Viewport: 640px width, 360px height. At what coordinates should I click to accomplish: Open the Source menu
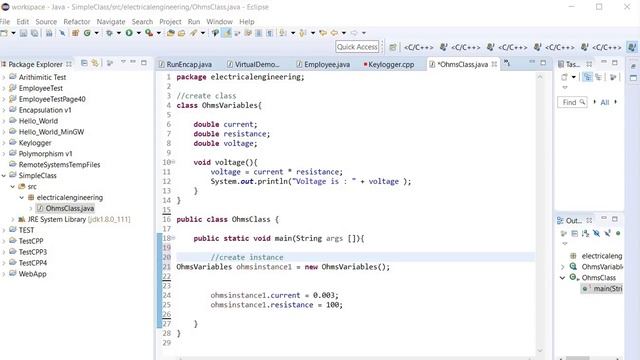46,22
